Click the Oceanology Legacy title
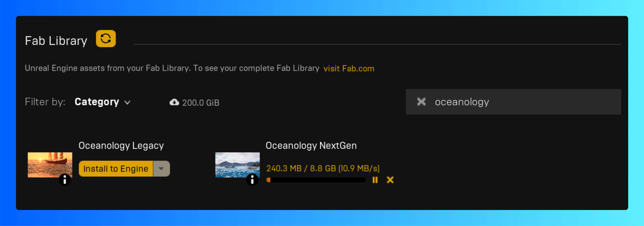The width and height of the screenshot is (644, 226). 121,146
